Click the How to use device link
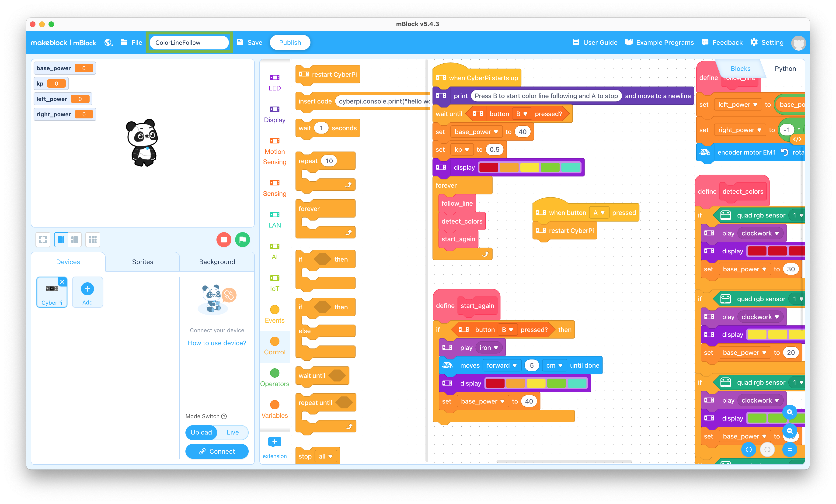836x504 pixels. (x=216, y=342)
